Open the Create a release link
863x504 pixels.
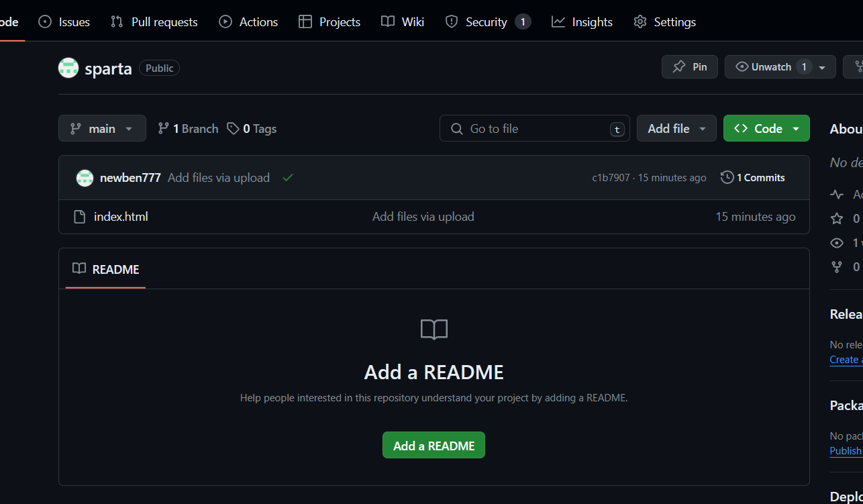coord(846,360)
